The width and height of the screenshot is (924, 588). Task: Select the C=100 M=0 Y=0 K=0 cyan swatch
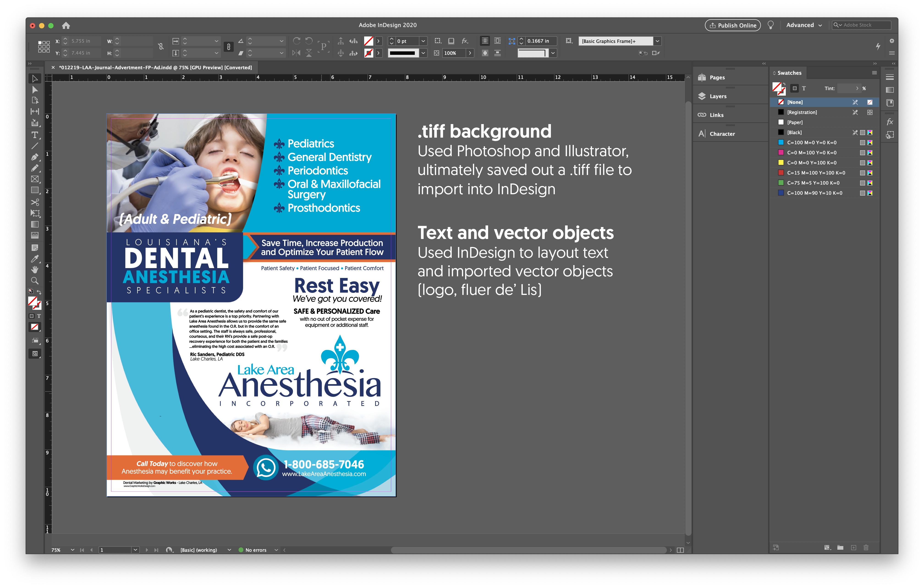[824, 142]
